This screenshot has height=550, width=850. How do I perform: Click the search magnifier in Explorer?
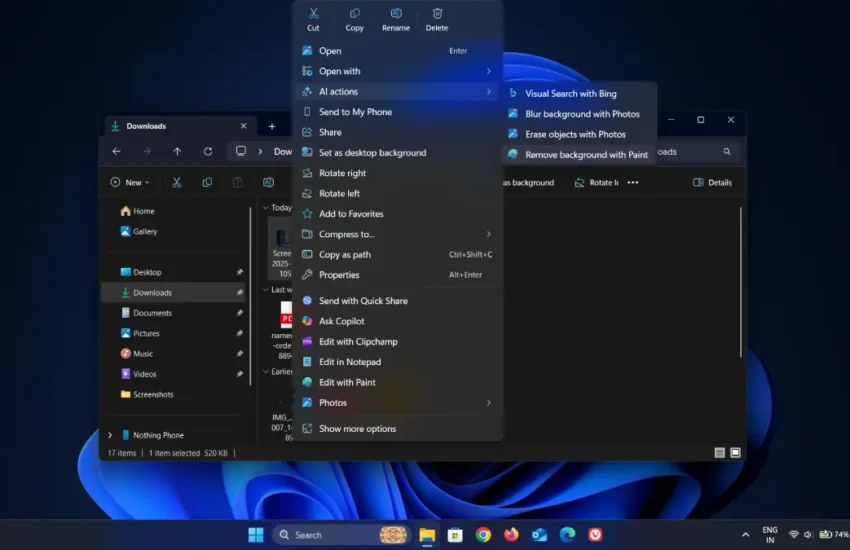click(727, 152)
